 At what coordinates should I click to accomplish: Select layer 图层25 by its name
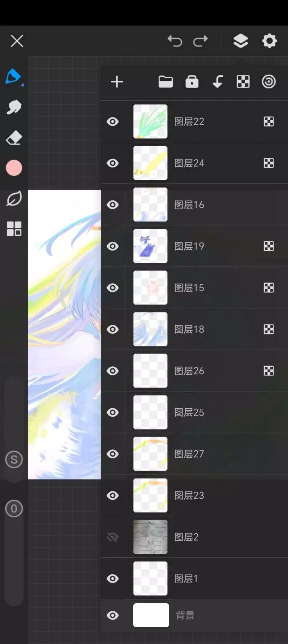pos(189,412)
